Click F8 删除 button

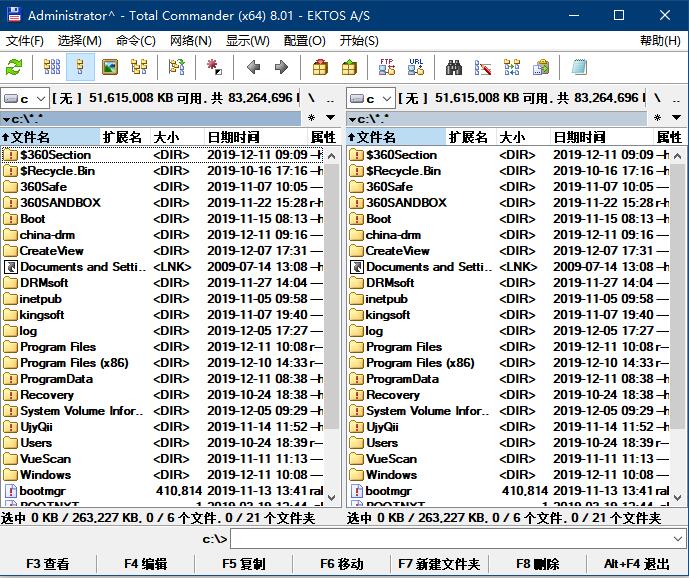pyautogui.click(x=537, y=564)
